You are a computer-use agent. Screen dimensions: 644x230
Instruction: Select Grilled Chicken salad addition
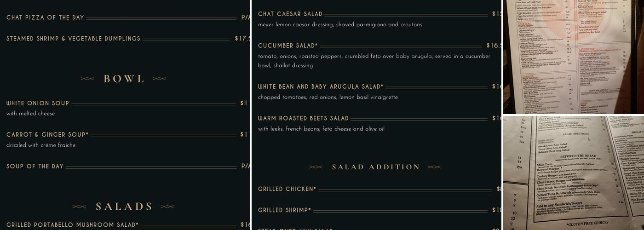287,189
